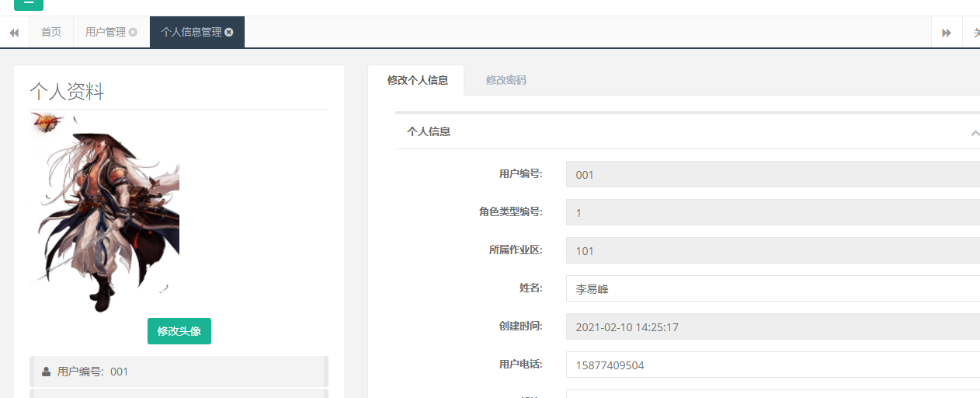Click the profile avatar image

coord(105,211)
